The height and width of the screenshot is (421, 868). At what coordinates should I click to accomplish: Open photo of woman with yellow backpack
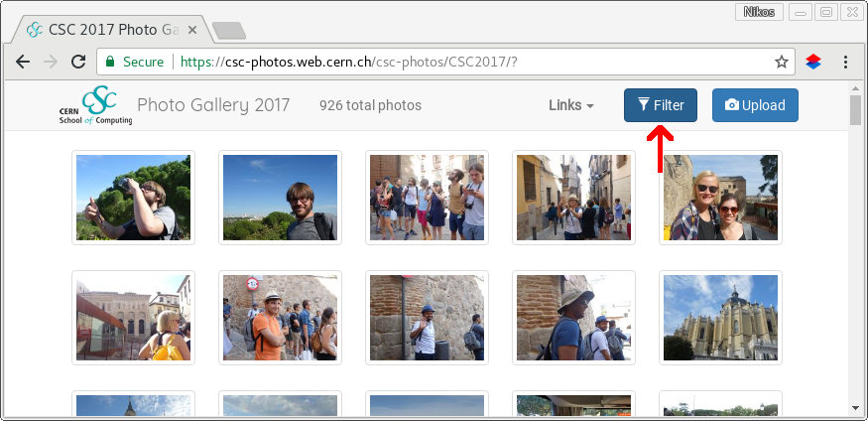(133, 318)
